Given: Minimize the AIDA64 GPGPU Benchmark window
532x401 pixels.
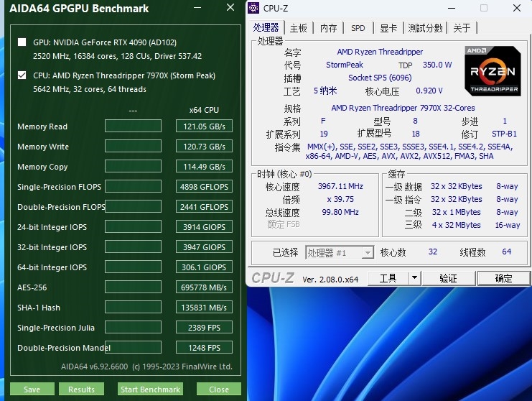Looking at the screenshot, I should pyautogui.click(x=197, y=7).
